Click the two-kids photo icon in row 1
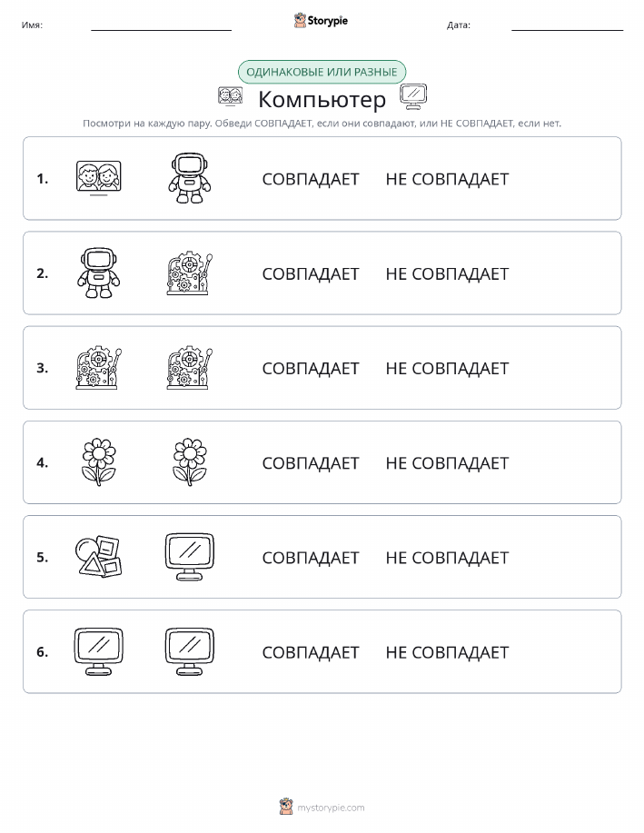This screenshot has width=644, height=833. pos(99,178)
